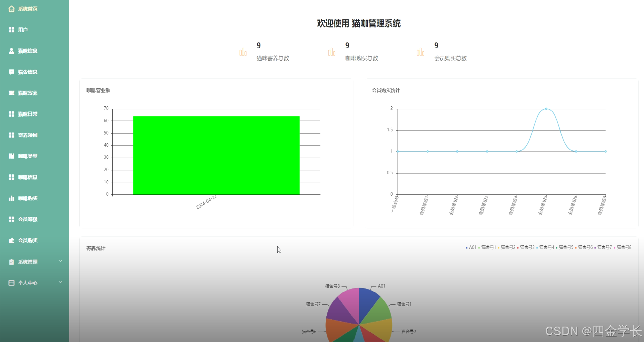This screenshot has height=342, width=644.
Task: Toggle the 猫舍号1 legend entry
Action: (x=487, y=247)
